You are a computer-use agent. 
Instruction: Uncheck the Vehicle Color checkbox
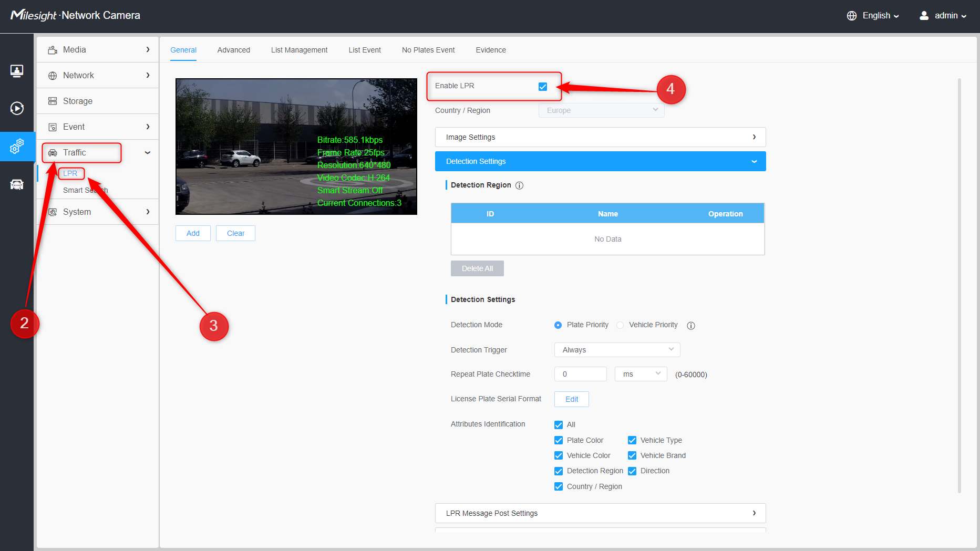559,455
